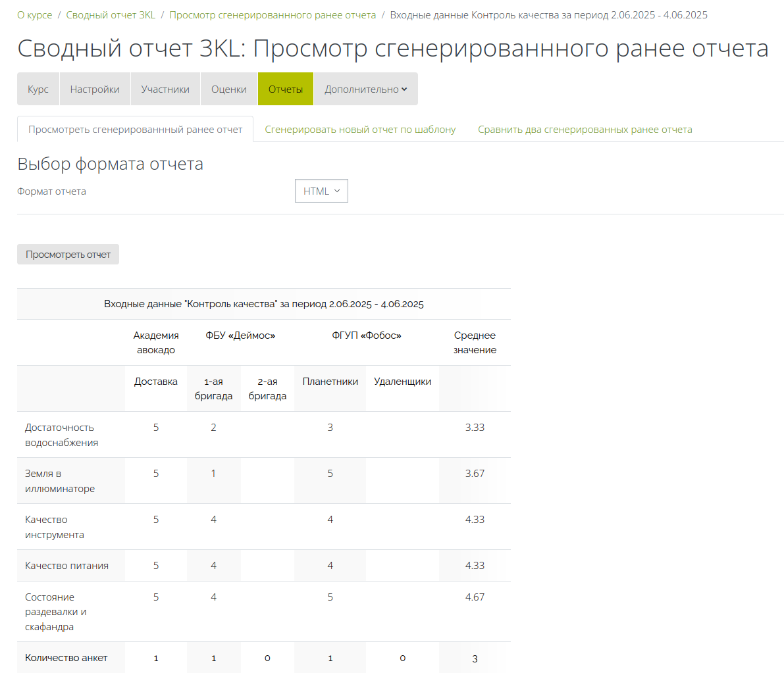Open the HTML report format dropdown
Screen dimensions: 784x694
coord(321,191)
